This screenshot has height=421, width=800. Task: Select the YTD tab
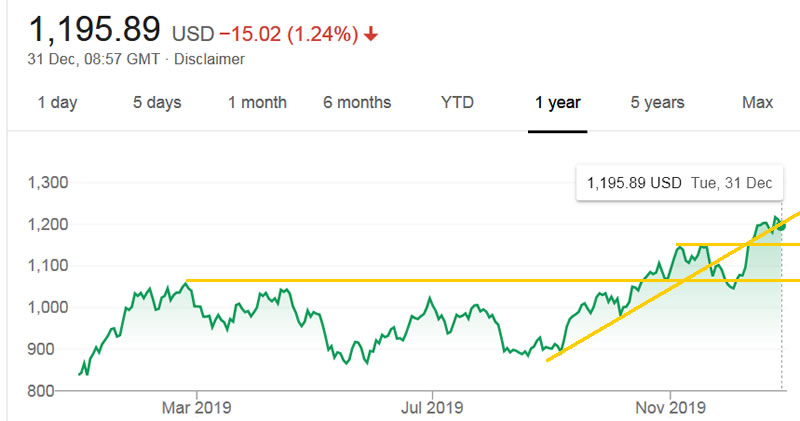tap(457, 102)
